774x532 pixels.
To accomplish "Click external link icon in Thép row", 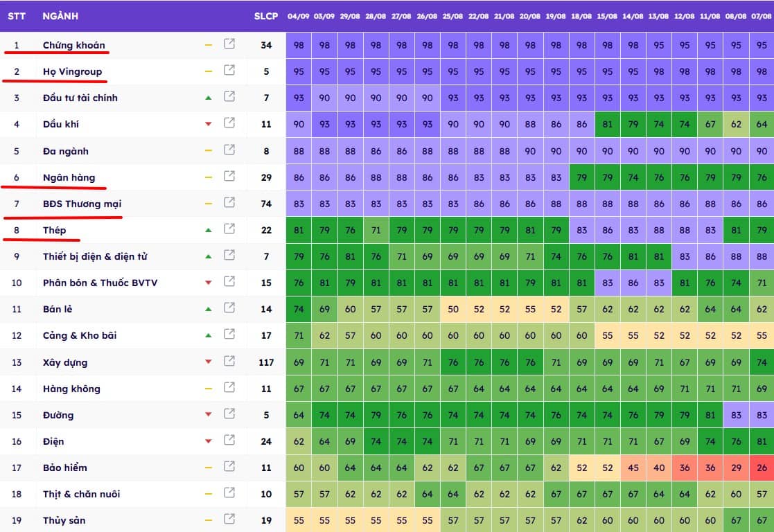I will pos(229,229).
